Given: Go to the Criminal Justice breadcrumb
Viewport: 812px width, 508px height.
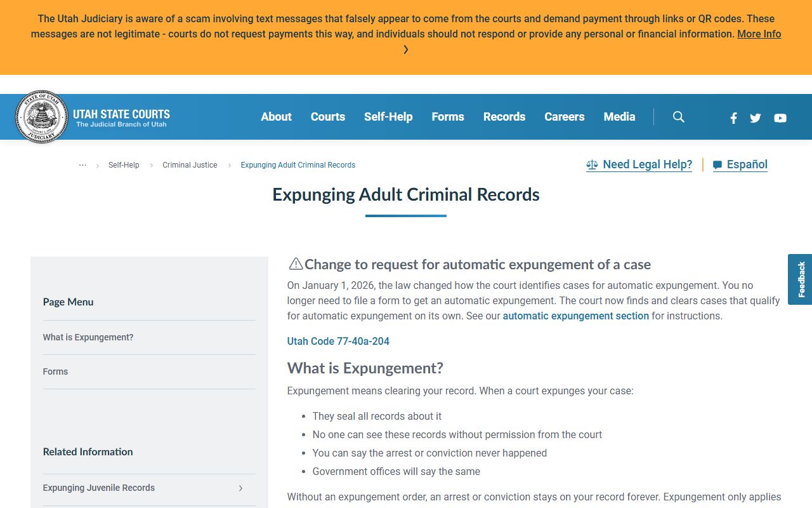Looking at the screenshot, I should [190, 165].
